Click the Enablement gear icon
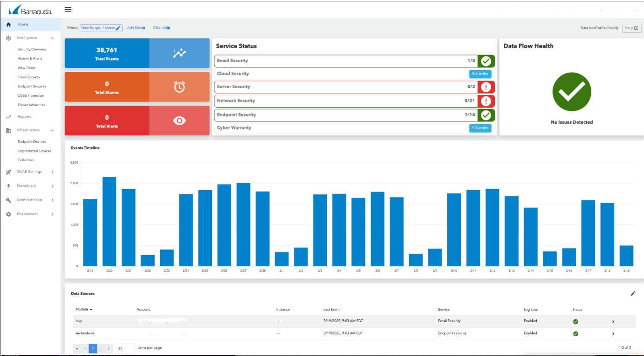644x356 pixels. (8, 214)
